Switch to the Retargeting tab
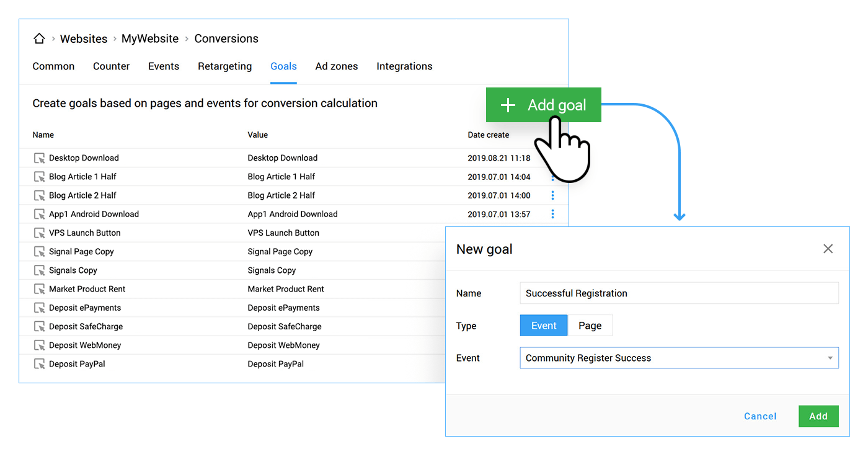 [x=224, y=66]
